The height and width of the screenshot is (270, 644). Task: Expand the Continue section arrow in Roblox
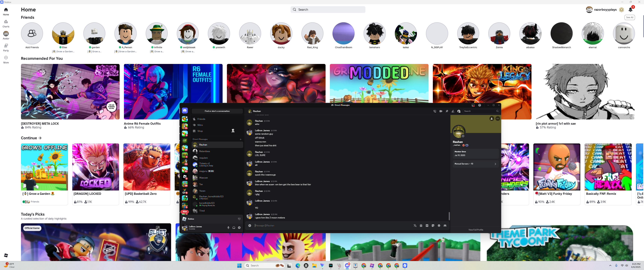(x=40, y=138)
